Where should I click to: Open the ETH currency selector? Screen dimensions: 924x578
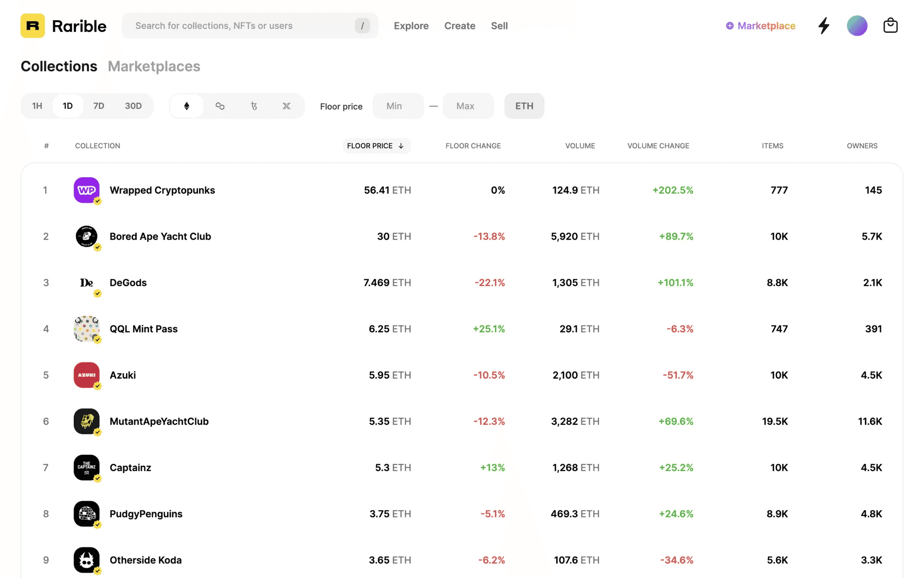(x=524, y=106)
